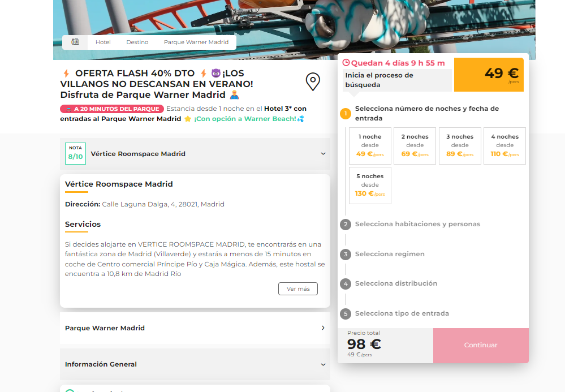The height and width of the screenshot is (392, 565).
Task: Open the photo gallery camera icon
Action: point(75,42)
